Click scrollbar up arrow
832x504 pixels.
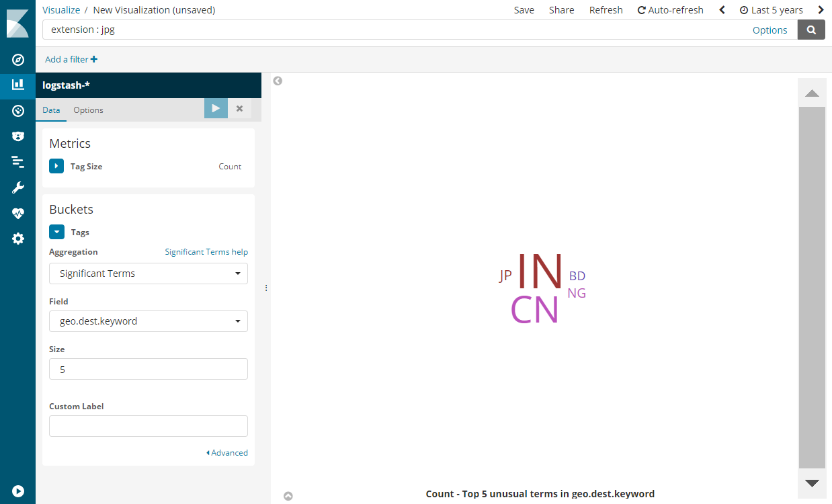[x=812, y=93]
